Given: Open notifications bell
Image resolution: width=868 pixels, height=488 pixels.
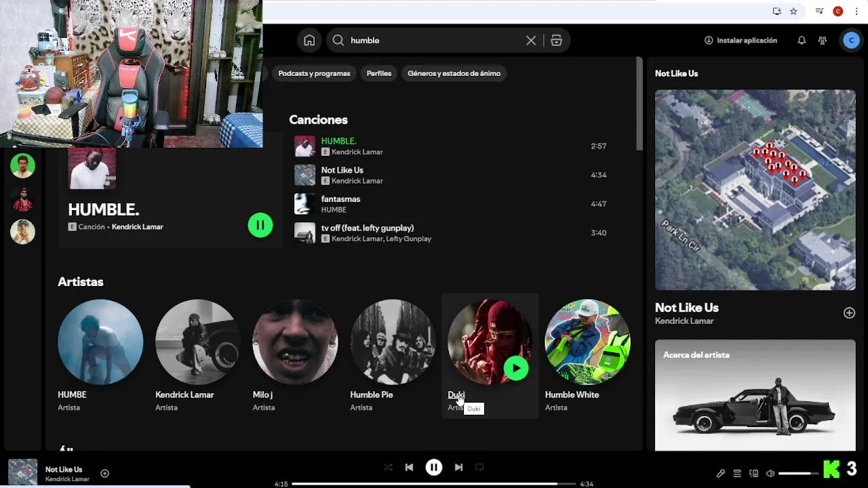Looking at the screenshot, I should coord(802,41).
